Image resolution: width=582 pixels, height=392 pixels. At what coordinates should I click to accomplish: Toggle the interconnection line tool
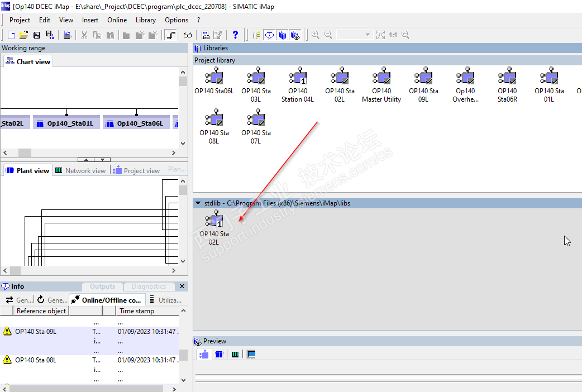tap(171, 35)
